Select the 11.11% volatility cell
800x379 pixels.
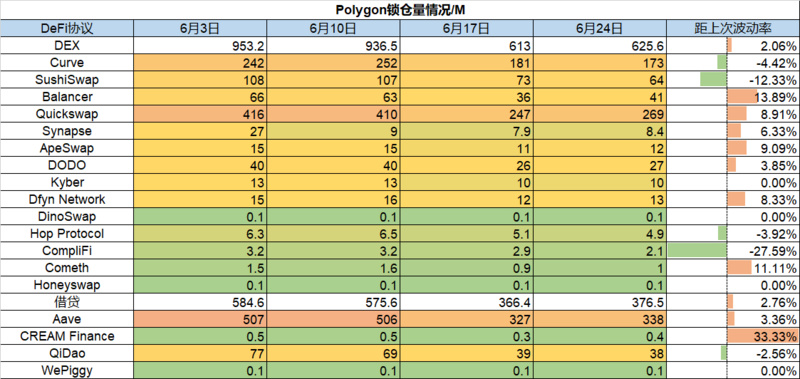click(734, 268)
